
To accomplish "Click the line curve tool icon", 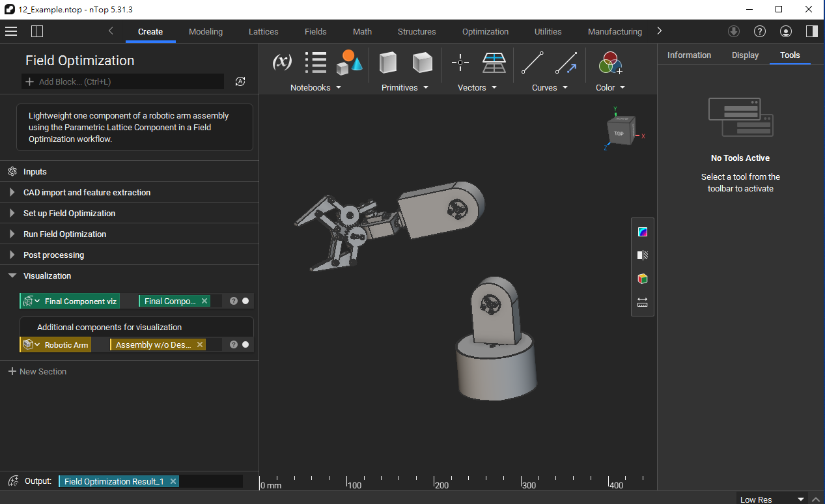I will tap(532, 63).
